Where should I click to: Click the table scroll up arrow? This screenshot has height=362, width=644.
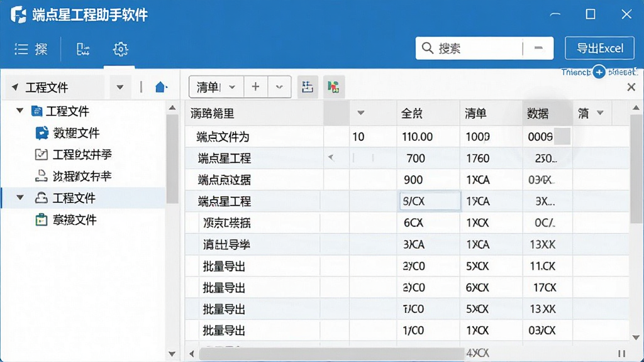(x=636, y=108)
